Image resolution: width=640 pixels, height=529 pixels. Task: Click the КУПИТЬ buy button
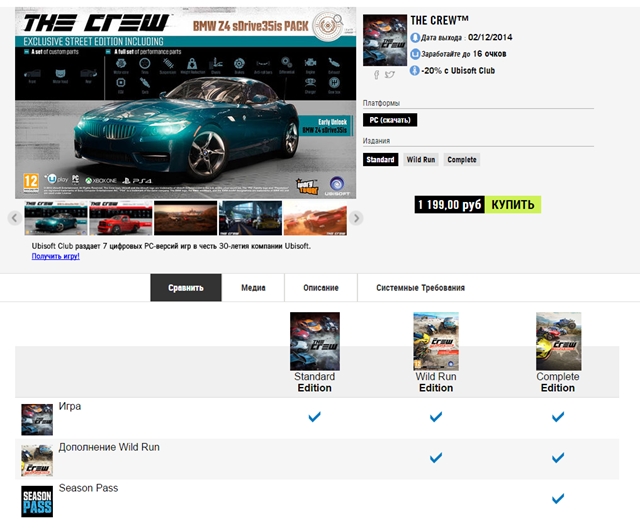click(x=513, y=204)
